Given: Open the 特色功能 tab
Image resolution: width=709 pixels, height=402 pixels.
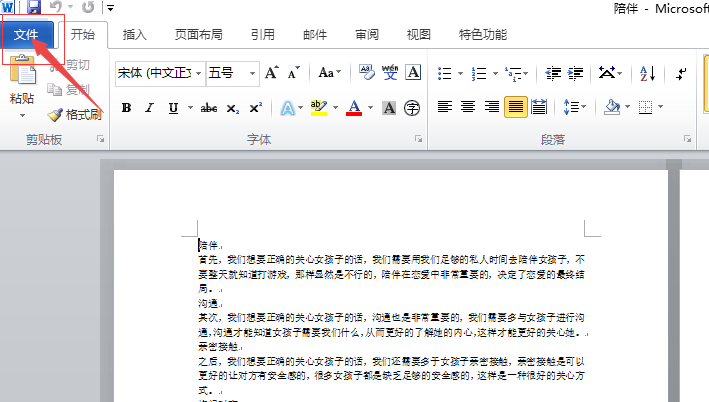Looking at the screenshot, I should coord(483,34).
